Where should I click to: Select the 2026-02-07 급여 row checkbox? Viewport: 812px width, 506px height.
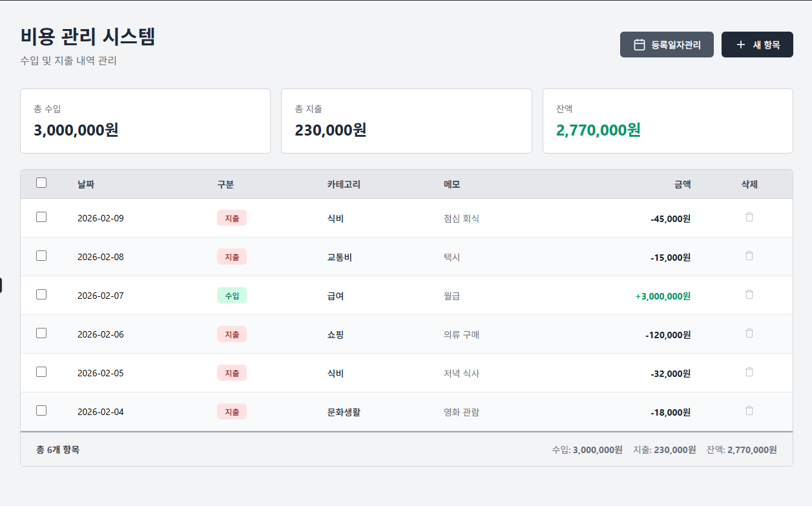(41, 295)
